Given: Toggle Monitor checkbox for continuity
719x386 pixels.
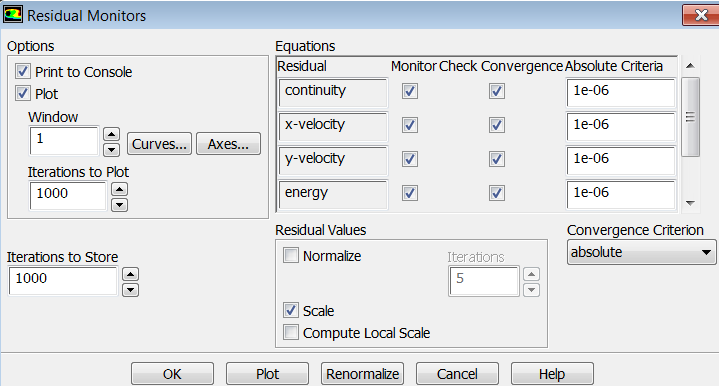Looking at the screenshot, I should click(410, 91).
